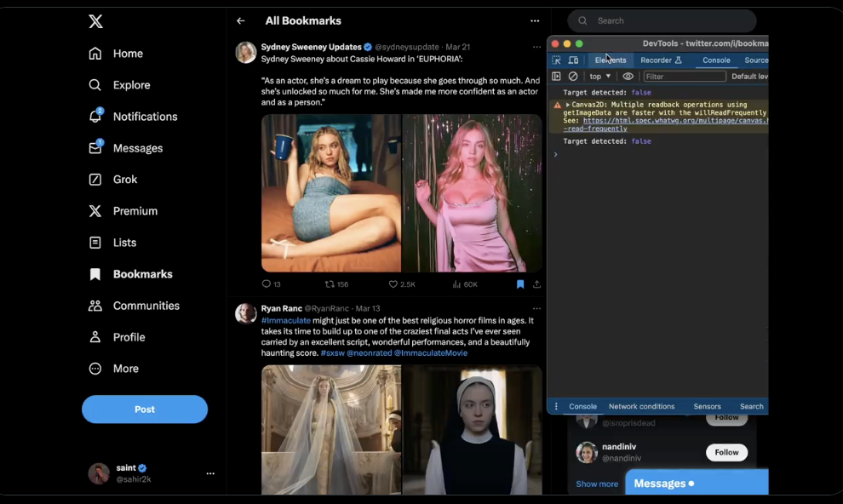Open the More menu in sidebar
This screenshot has height=504, width=843.
(x=113, y=369)
